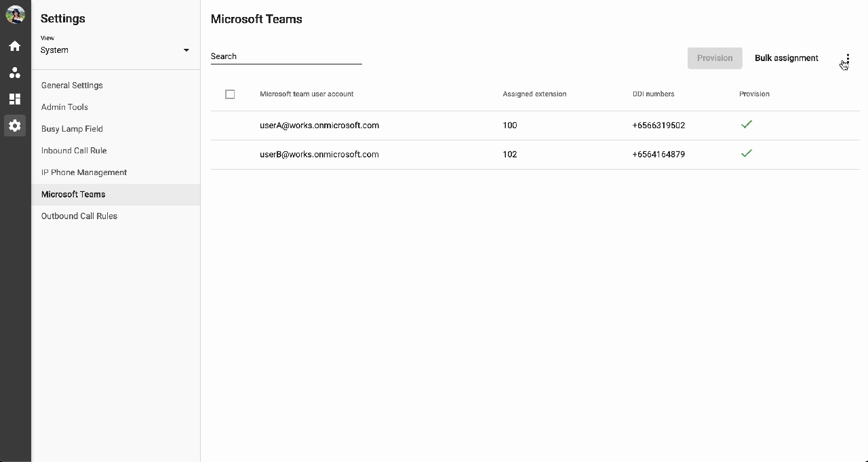Viewport: 868px width, 462px height.
Task: Select Microsoft Teams in settings list
Action: coord(115,194)
